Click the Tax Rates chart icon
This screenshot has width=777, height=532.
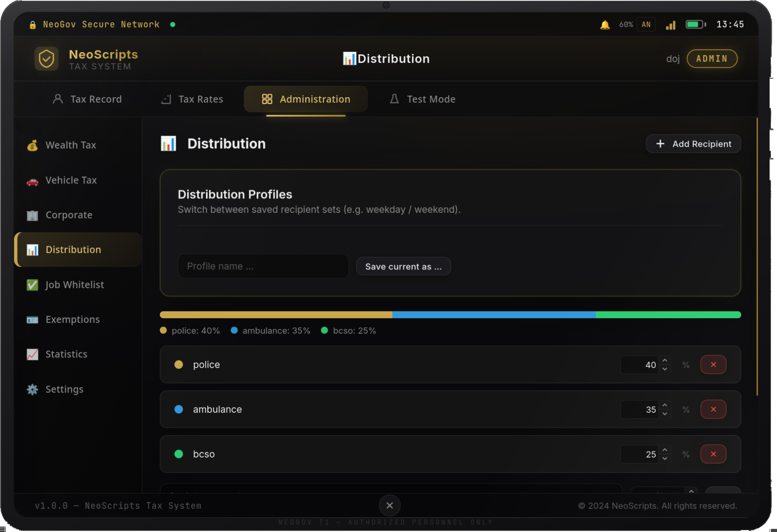click(166, 99)
